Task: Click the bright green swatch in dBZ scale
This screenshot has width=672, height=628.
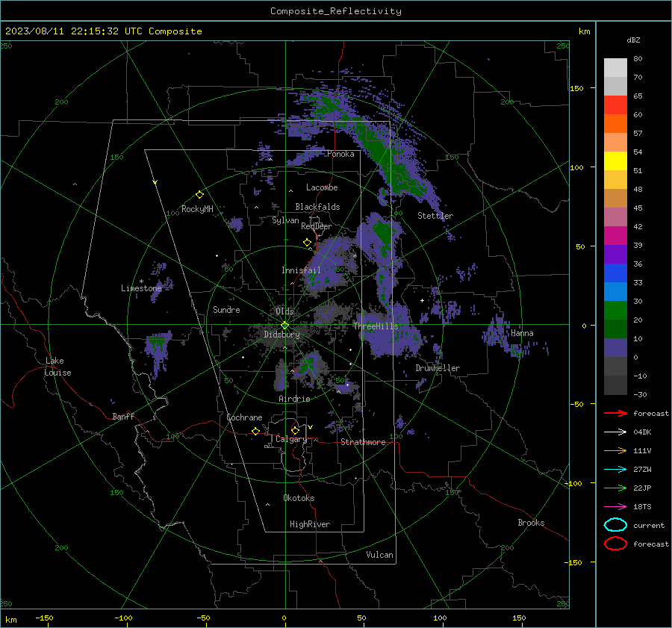Action: (615, 310)
